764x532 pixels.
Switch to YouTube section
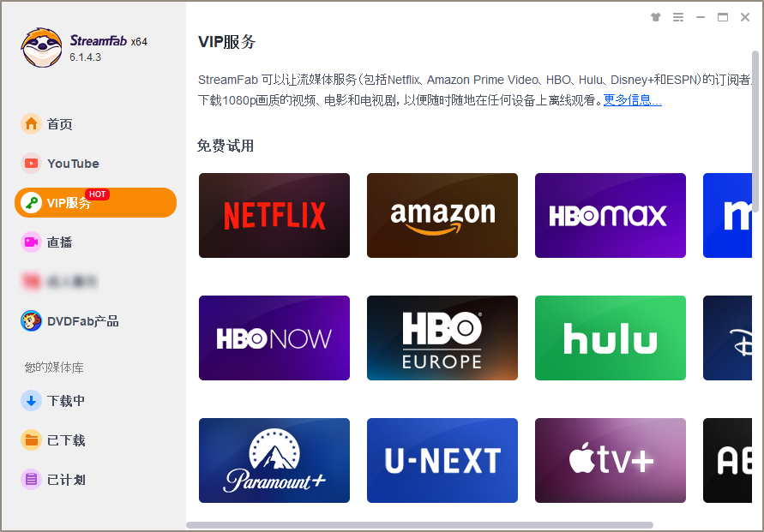73,164
